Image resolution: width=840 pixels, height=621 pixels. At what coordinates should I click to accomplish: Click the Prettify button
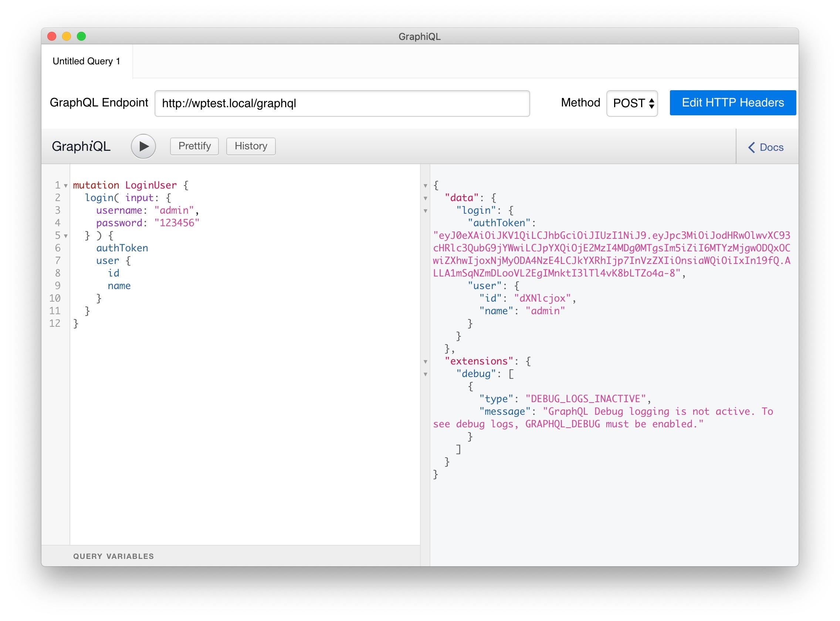pos(194,146)
